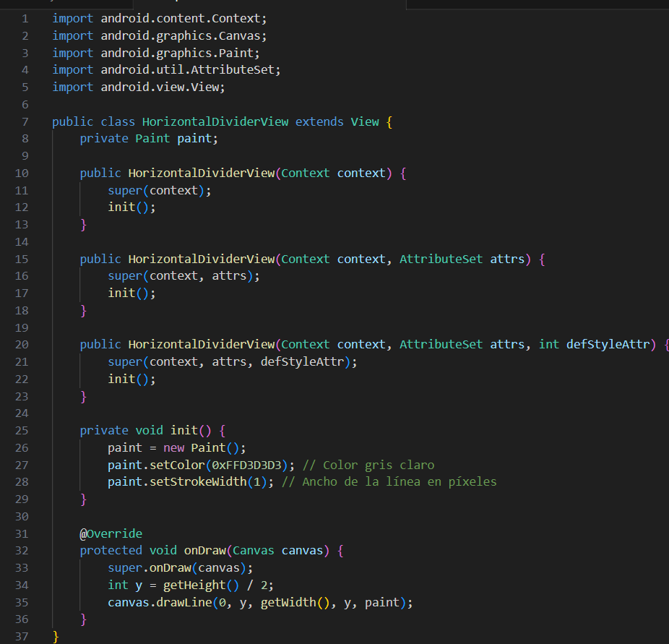The width and height of the screenshot is (669, 644).
Task: Click the 'void' keyword on line 25
Action: coord(149,430)
